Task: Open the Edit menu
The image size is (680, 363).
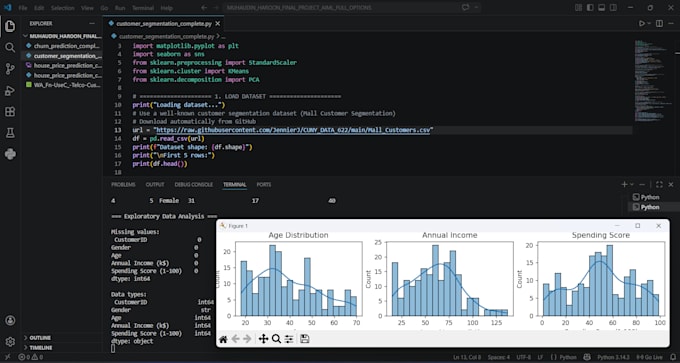Action: pos(39,8)
